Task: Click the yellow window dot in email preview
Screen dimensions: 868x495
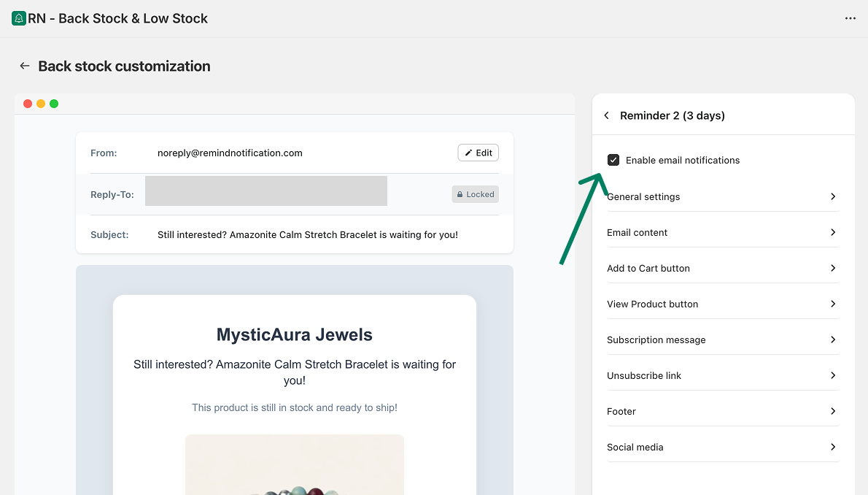Action: tap(41, 104)
